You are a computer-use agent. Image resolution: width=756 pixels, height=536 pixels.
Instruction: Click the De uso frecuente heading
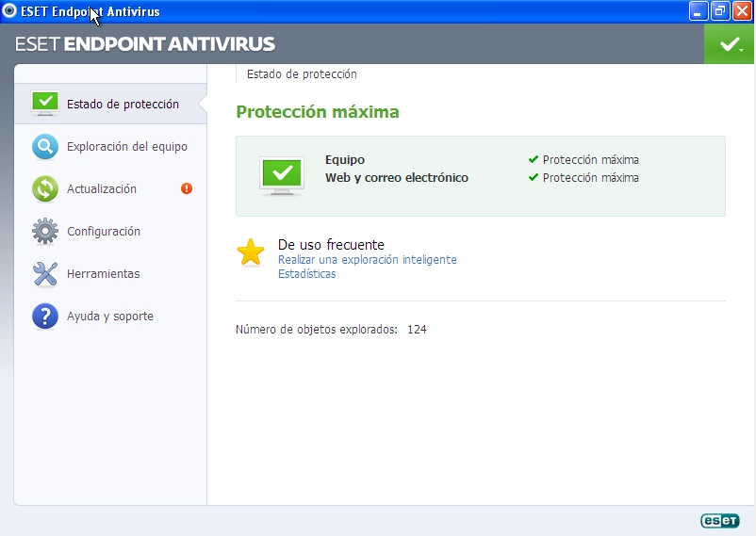[331, 245]
